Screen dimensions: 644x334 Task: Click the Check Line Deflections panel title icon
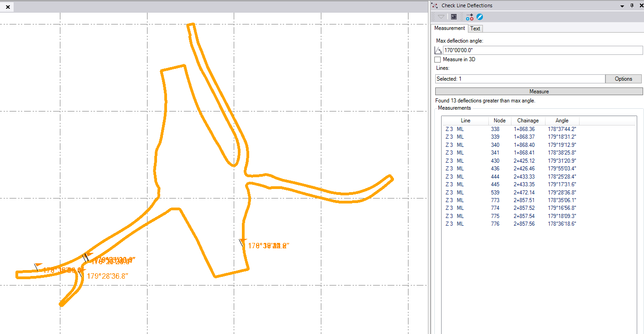435,5
